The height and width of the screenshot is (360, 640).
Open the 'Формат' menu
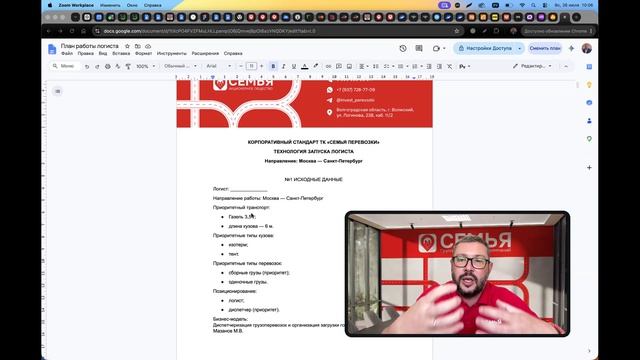(x=143, y=53)
